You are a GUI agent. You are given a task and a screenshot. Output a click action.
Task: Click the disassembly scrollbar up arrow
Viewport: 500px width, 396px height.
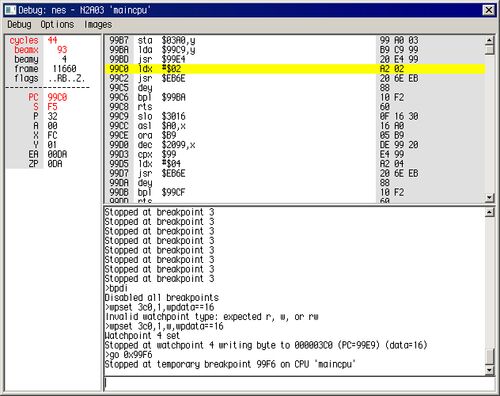tap(489, 40)
